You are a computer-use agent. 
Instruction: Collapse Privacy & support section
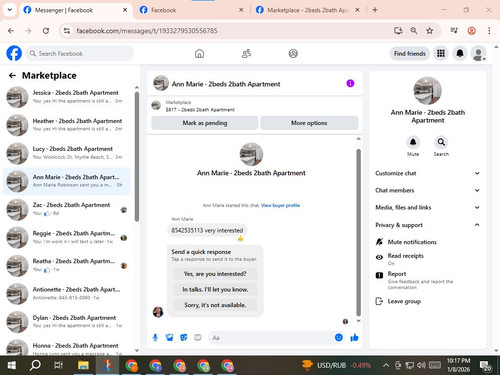[x=428, y=225]
